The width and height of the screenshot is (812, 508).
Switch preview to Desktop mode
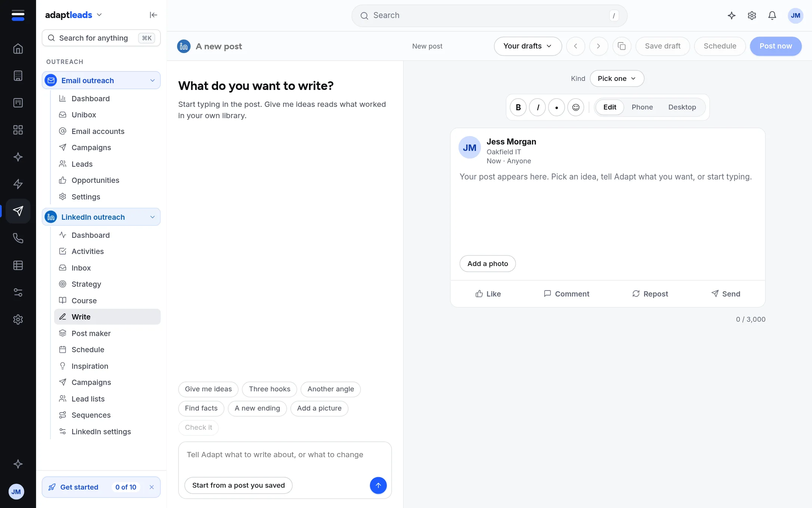pos(682,107)
